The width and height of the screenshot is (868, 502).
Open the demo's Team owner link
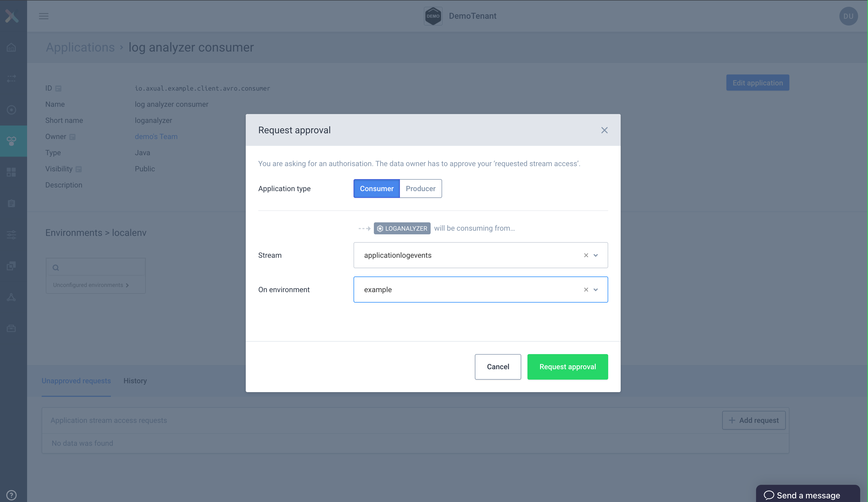click(x=156, y=136)
